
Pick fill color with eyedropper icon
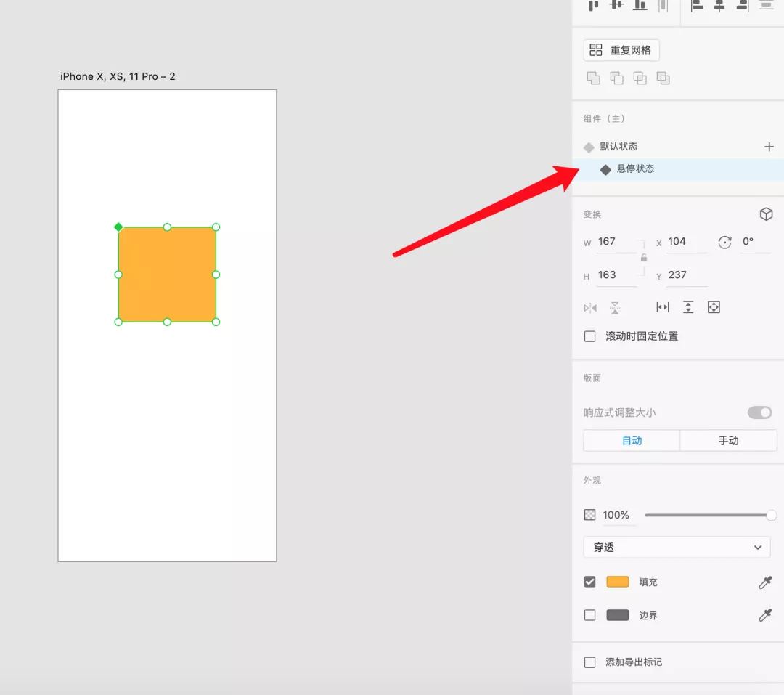pos(765,582)
